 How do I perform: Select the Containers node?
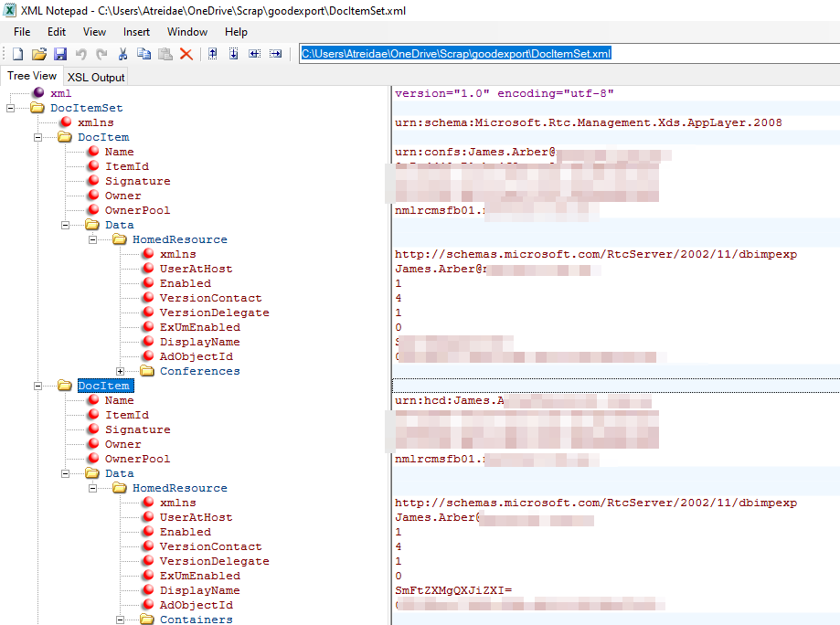(x=197, y=620)
